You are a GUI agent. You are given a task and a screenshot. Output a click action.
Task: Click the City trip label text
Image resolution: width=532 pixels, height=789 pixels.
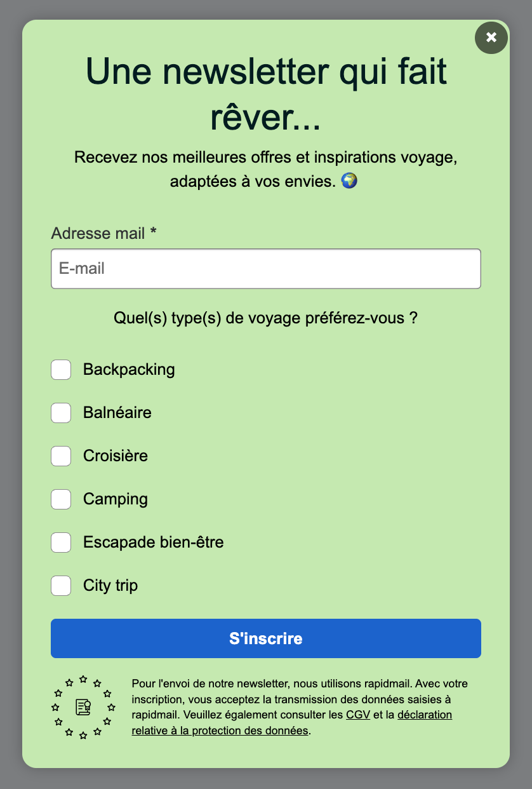pyautogui.click(x=110, y=586)
